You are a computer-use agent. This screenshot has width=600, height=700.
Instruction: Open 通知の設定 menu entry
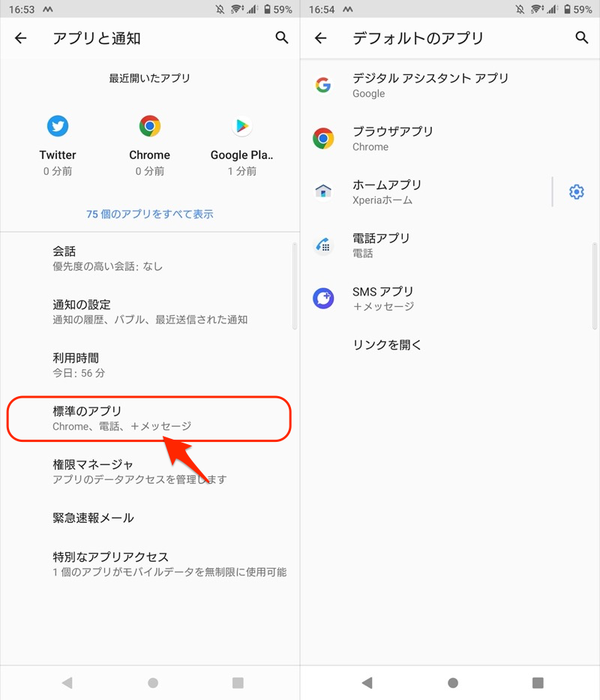pos(149,311)
